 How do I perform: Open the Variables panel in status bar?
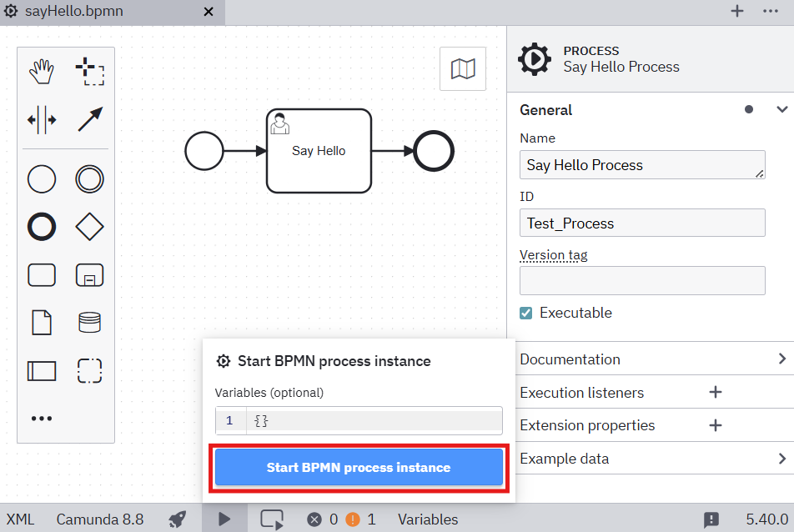pyautogui.click(x=428, y=519)
